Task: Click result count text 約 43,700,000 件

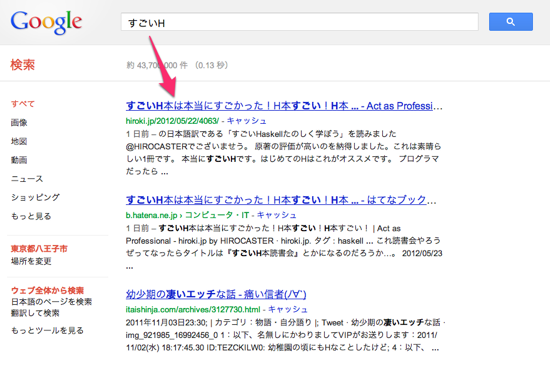Action: coord(157,65)
